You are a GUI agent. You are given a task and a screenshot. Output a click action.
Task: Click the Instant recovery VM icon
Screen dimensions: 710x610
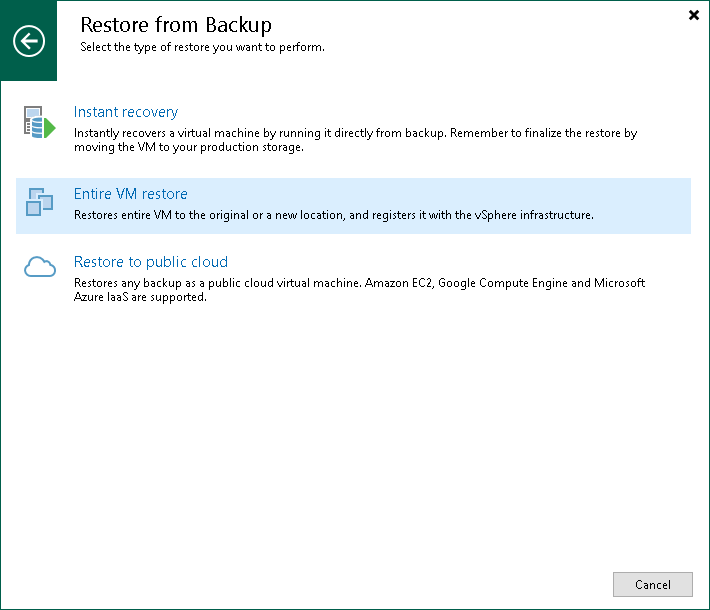(x=39, y=123)
